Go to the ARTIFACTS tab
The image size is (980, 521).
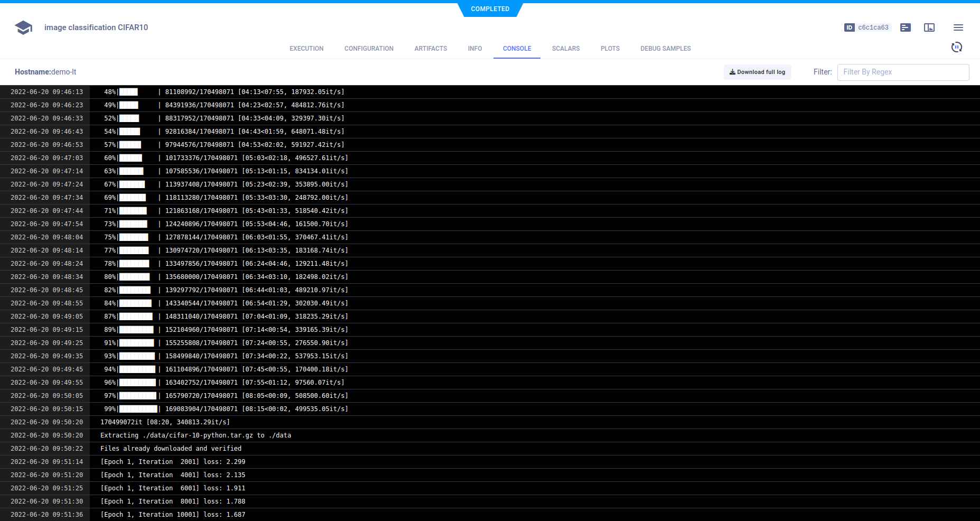(x=431, y=49)
